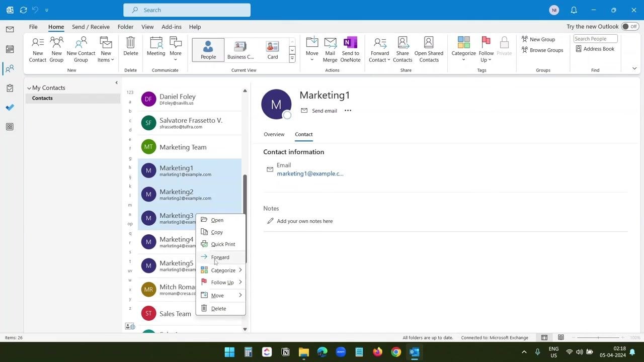Open the marketing1@example.c... email link
Viewport: 644px width, 362px height.
click(x=310, y=173)
